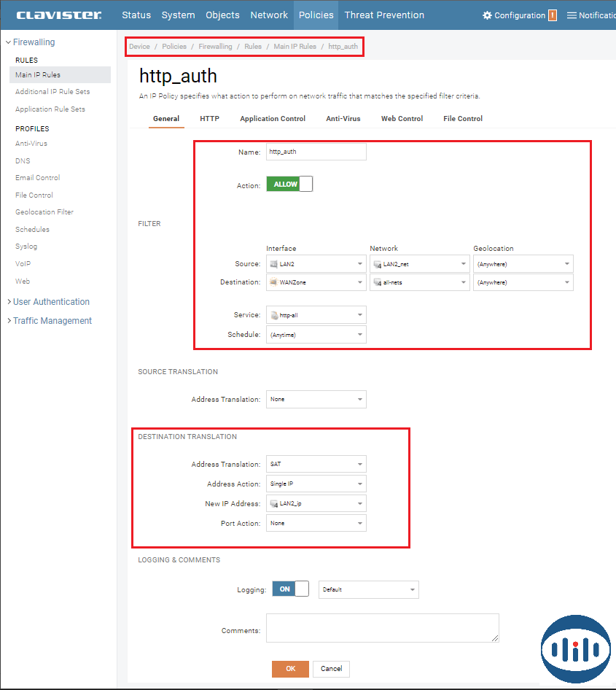Image resolution: width=616 pixels, height=690 pixels.
Task: Open the Destination Translation Address Translation SAT dropdown
Action: (x=316, y=465)
